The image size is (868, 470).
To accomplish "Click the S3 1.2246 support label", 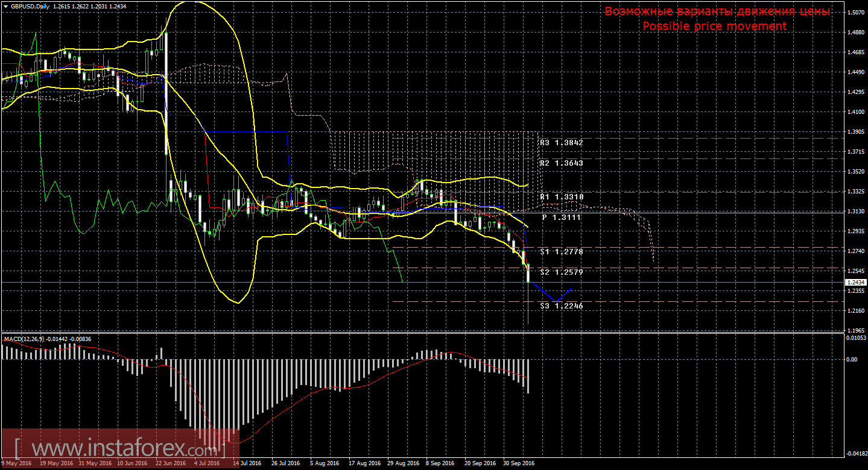I will pyautogui.click(x=562, y=306).
